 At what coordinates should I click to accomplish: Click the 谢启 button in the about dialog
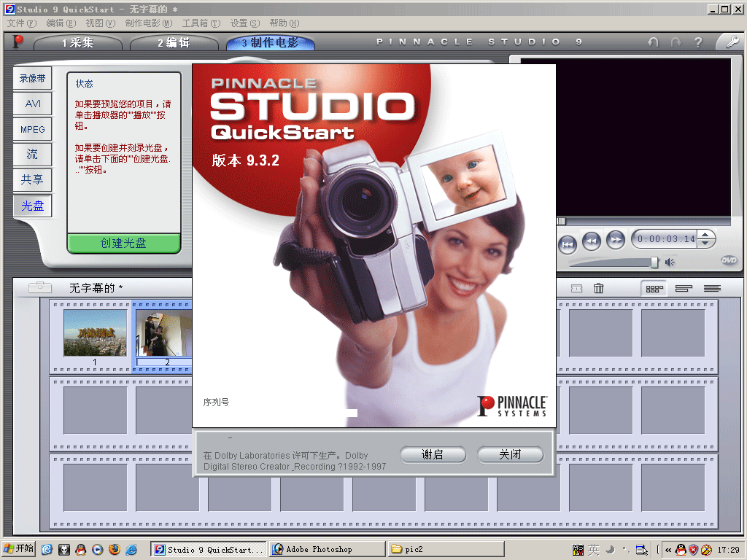433,455
